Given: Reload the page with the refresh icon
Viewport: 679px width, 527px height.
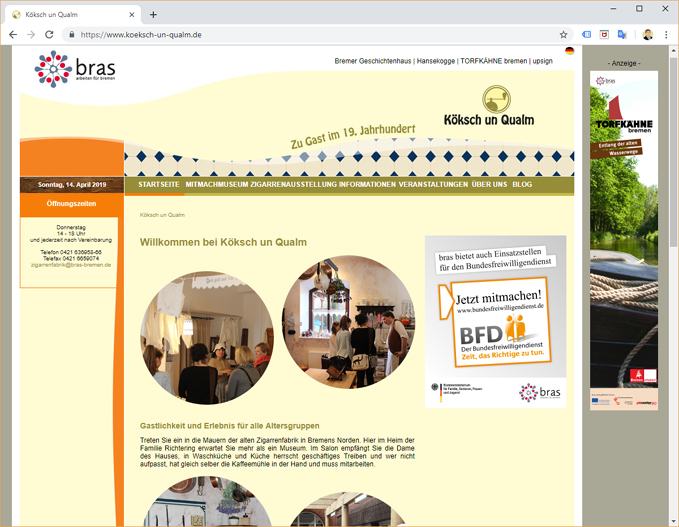Looking at the screenshot, I should pyautogui.click(x=49, y=34).
